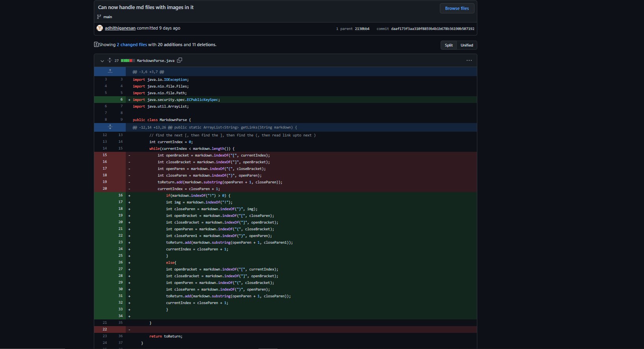
Task: Click the expand-all lines icon beside 27
Action: point(110,60)
